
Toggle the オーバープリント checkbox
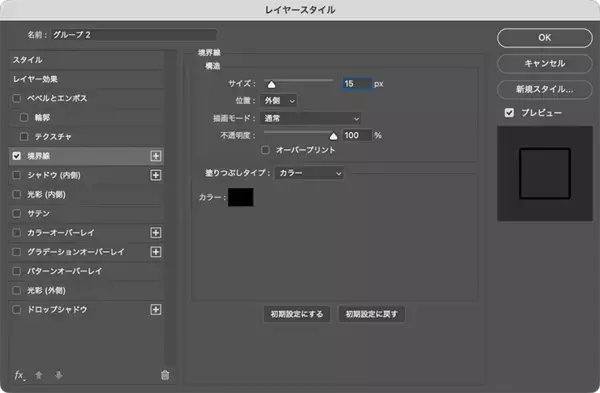265,150
